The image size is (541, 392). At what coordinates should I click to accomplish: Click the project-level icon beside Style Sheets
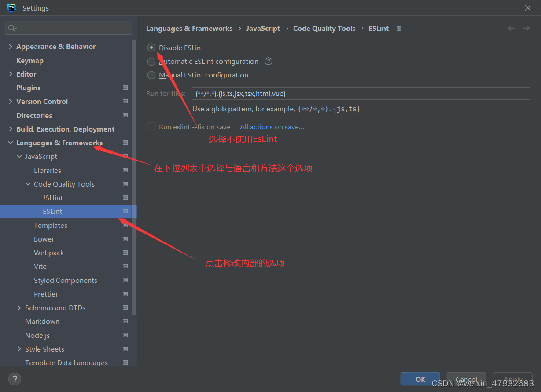tap(125, 349)
